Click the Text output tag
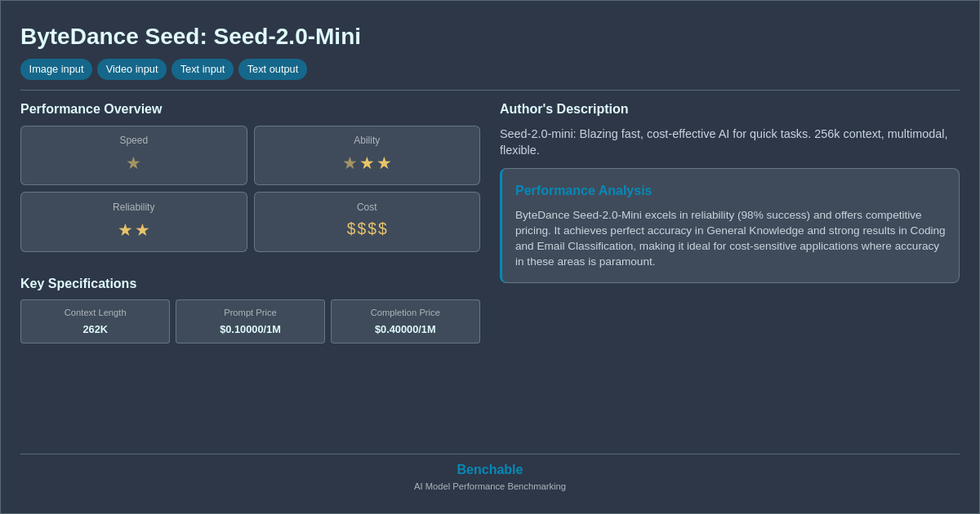980x514 pixels. coord(273,69)
